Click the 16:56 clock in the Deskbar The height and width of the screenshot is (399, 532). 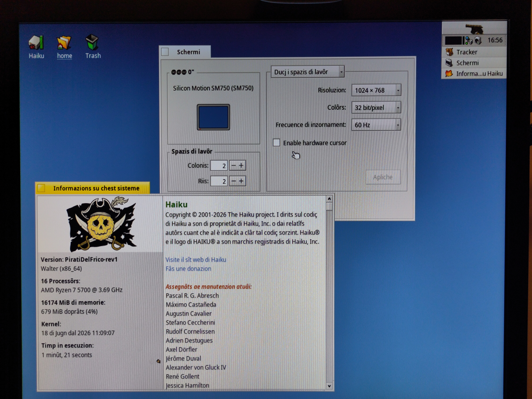tap(495, 40)
